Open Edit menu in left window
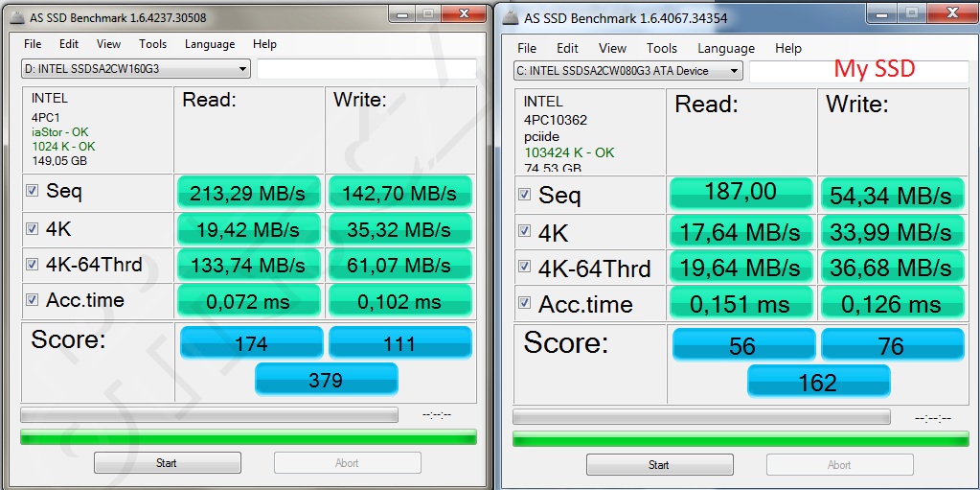 tap(69, 44)
